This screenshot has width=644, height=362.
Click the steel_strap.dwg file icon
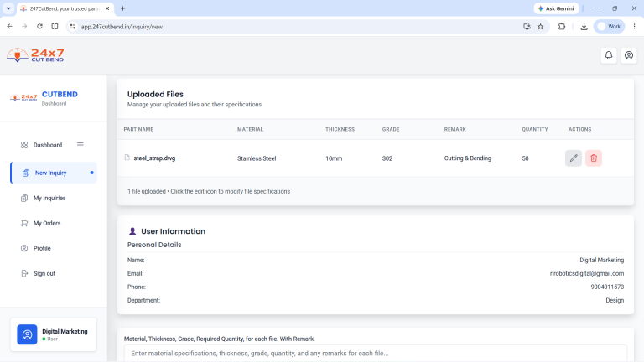(x=127, y=158)
